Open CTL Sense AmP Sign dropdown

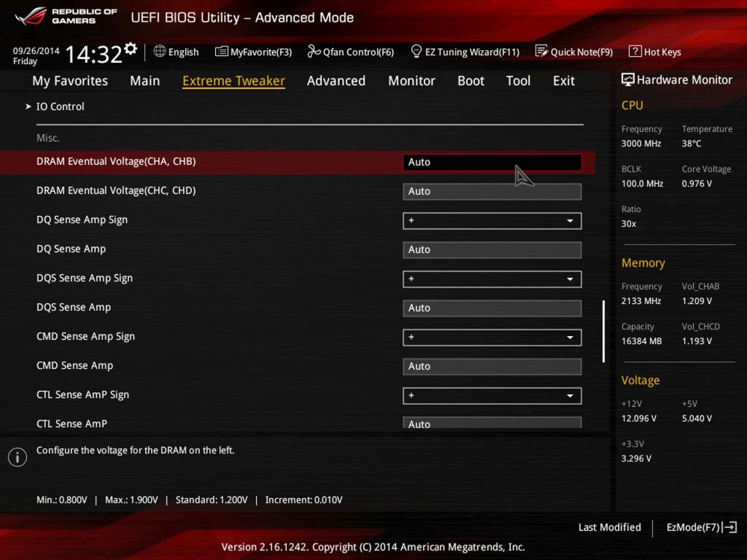click(492, 396)
